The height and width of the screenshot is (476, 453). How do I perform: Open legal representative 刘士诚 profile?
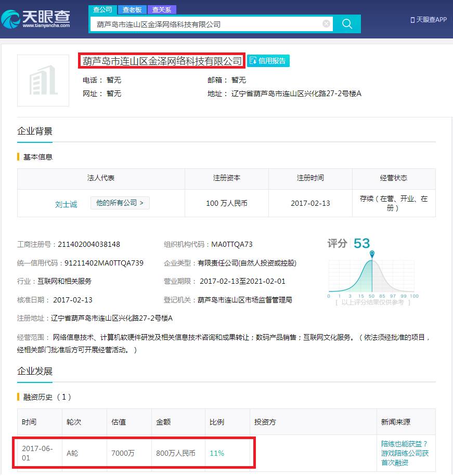(x=66, y=204)
